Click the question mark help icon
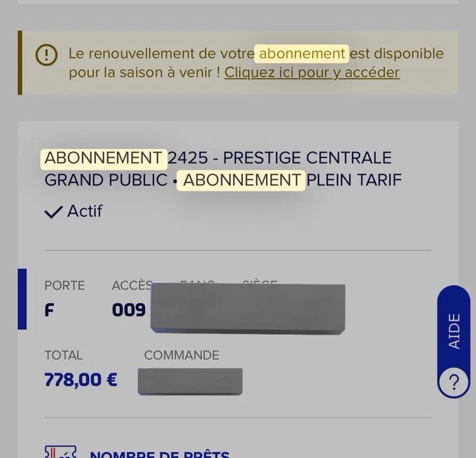Image resolution: width=476 pixels, height=458 pixels. 454,382
